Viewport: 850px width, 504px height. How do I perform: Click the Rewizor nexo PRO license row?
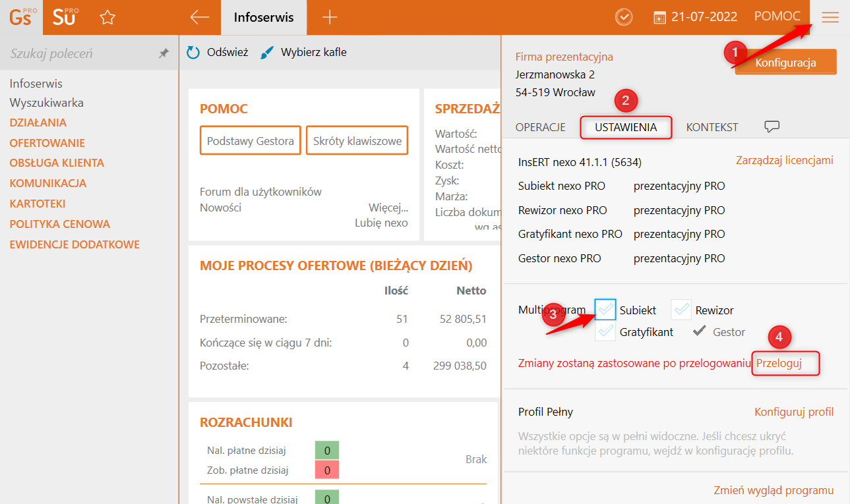pyautogui.click(x=621, y=210)
